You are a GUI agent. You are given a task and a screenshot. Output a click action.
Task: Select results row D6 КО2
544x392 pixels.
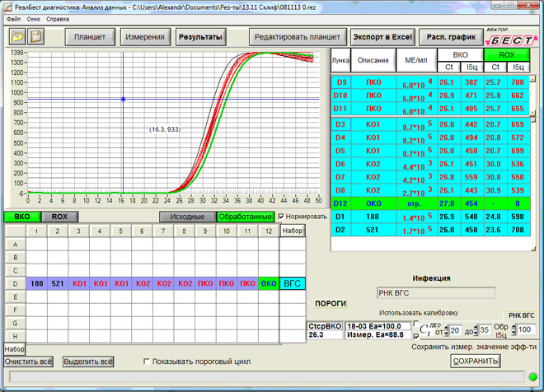[430, 164]
